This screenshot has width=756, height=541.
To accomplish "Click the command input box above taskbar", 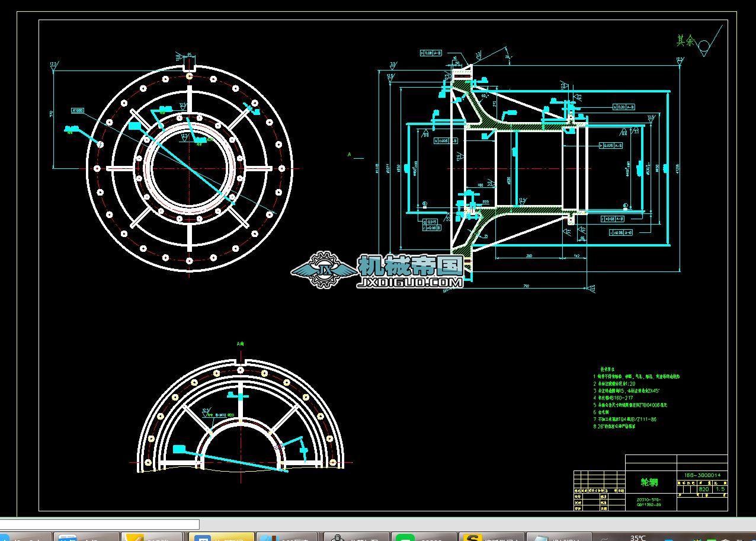I will (100, 524).
